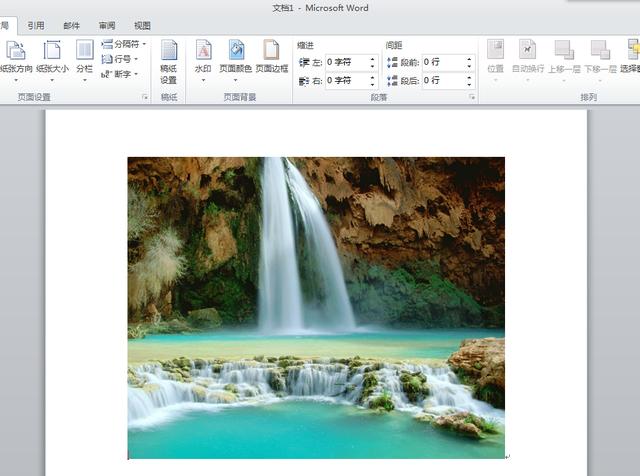Click the 上移一层 bring forward icon

point(564,50)
